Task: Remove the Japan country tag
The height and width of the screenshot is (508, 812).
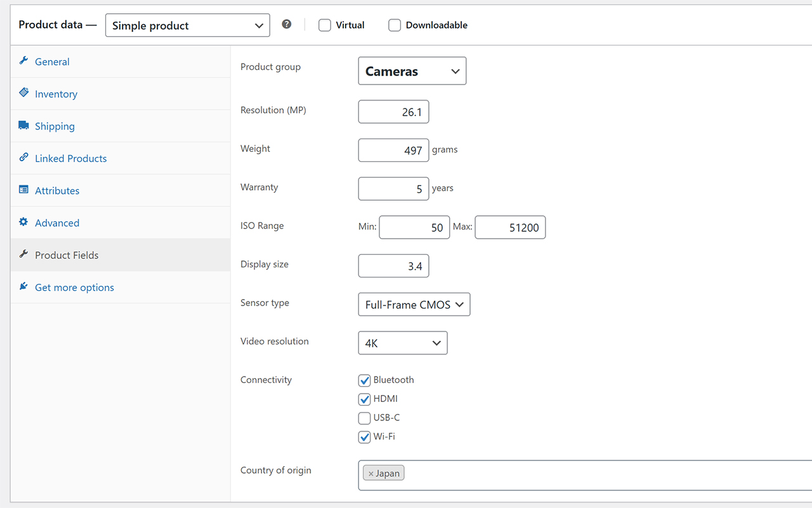Action: (x=371, y=472)
